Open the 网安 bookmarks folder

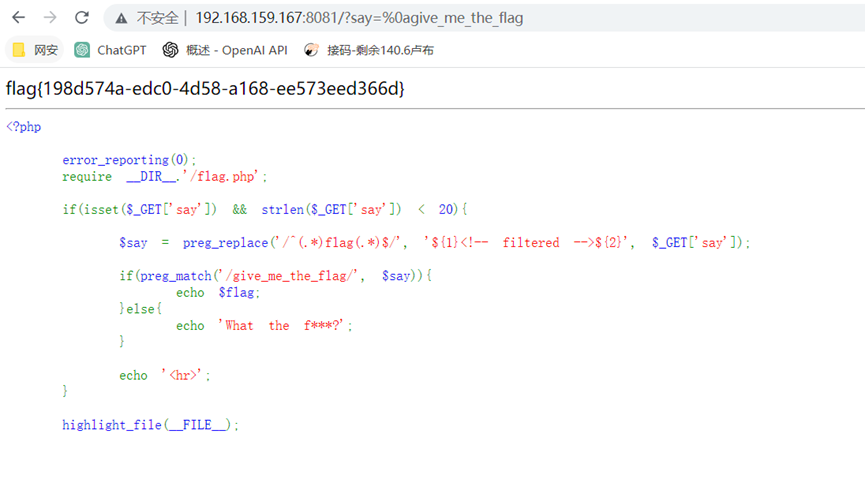click(x=34, y=50)
